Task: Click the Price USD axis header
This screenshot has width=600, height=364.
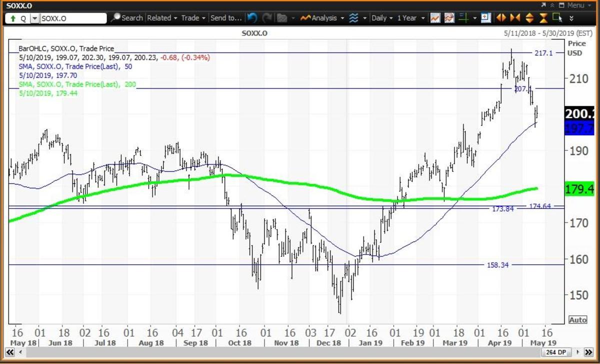Action: coord(575,48)
